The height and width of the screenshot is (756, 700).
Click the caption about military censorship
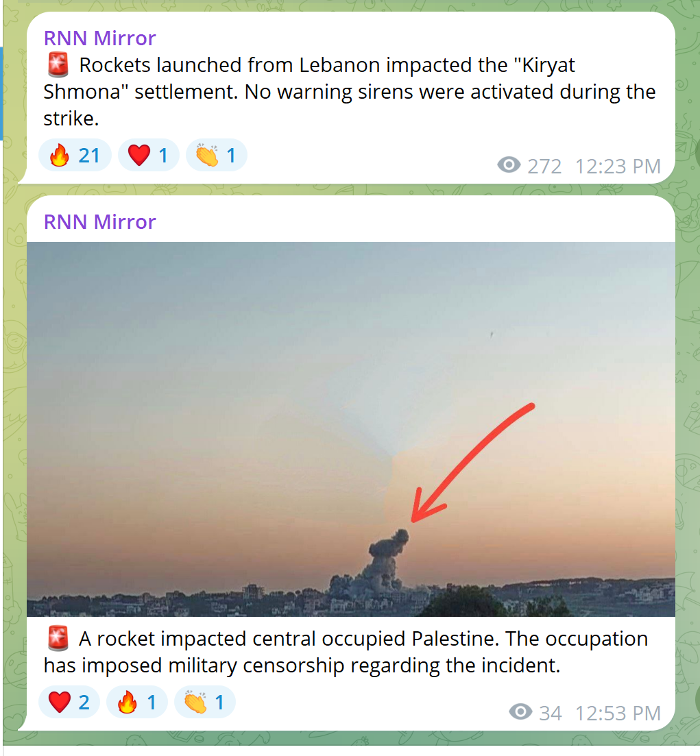346,652
